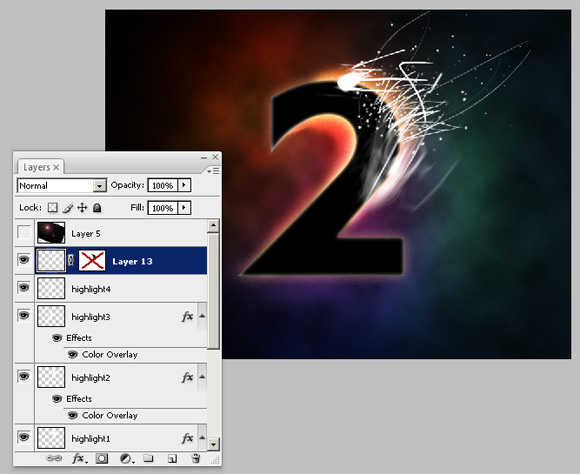Lock layer position
The height and width of the screenshot is (474, 580).
pyautogui.click(x=82, y=208)
